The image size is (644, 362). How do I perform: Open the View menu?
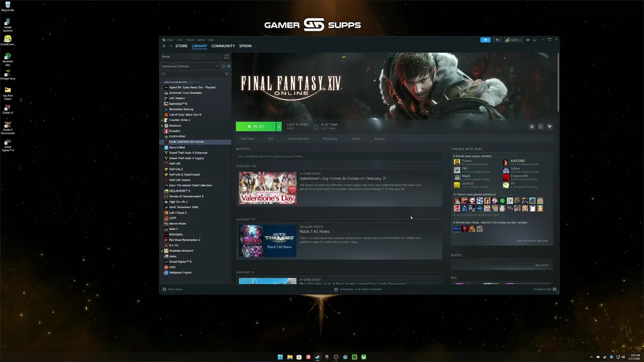(180, 40)
